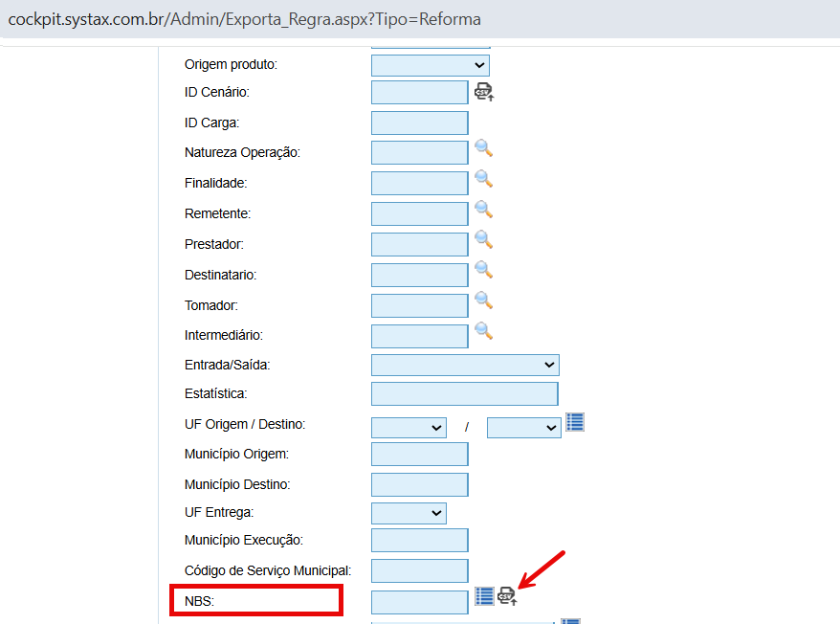Click into the Município Destino field

coord(419,484)
